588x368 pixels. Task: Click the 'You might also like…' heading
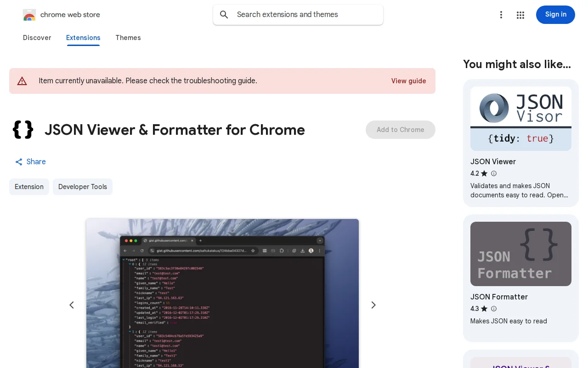517,64
